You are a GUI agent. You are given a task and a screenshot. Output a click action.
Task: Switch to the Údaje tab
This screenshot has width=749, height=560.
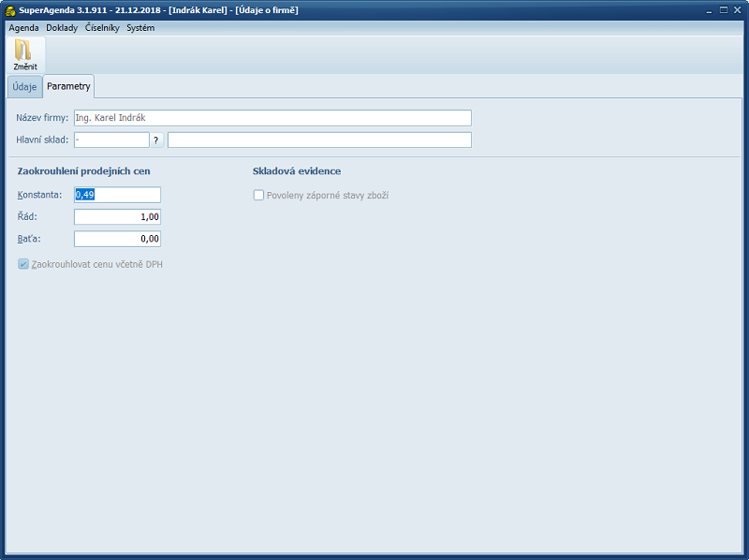point(24,86)
